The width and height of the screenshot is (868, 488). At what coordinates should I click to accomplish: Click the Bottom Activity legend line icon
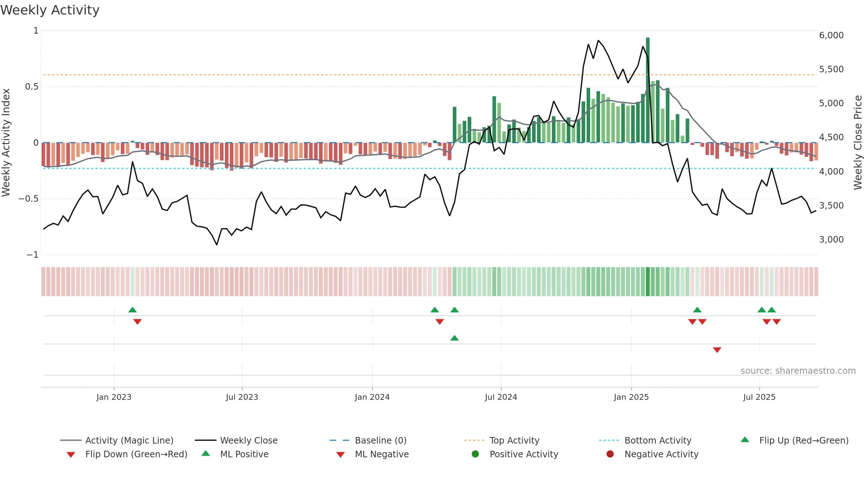click(x=609, y=440)
